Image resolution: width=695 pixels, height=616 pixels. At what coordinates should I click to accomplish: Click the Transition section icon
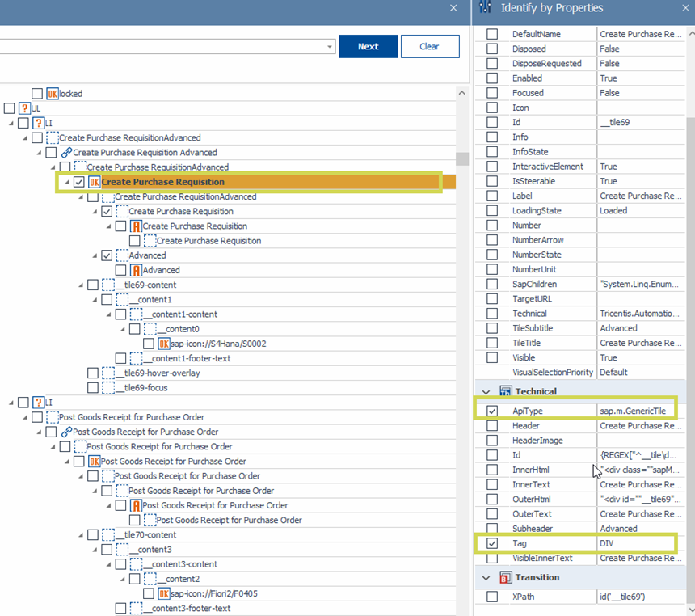click(505, 577)
